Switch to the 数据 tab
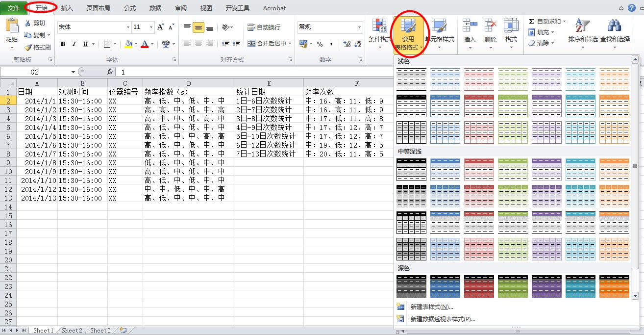Image resolution: width=644 pixels, height=335 pixels. tap(155, 8)
